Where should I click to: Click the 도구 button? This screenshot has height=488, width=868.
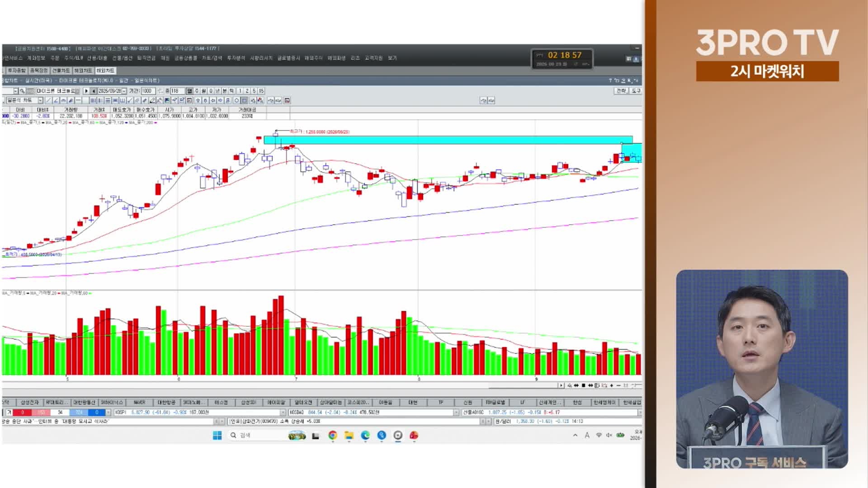636,91
